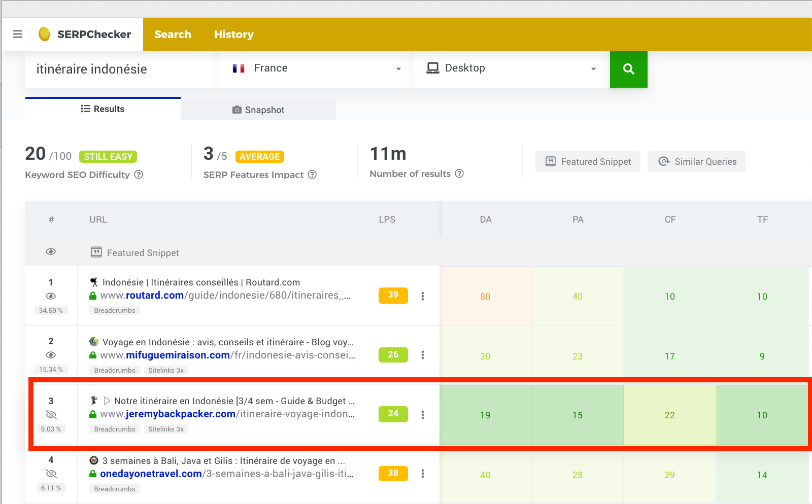Screen dimensions: 812x504
Task: Open help icon for Keyword SEO Difficulty
Action: click(139, 174)
